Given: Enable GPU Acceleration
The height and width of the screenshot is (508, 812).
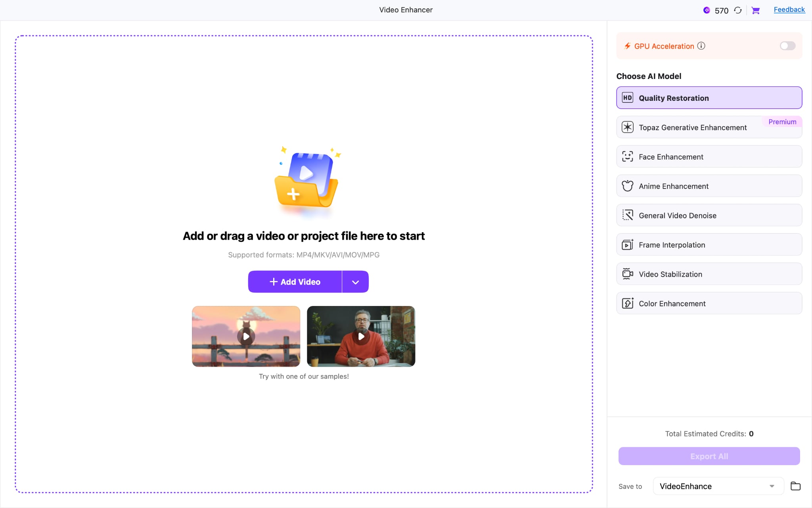Looking at the screenshot, I should (x=787, y=46).
